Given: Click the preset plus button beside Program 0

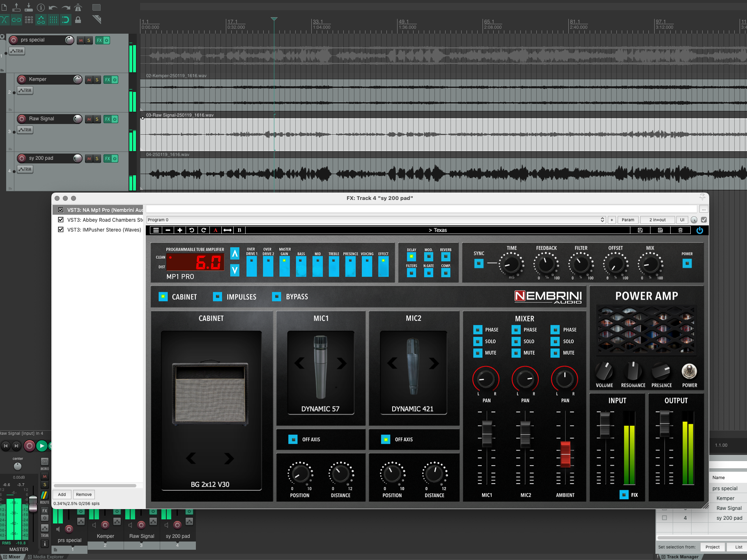Looking at the screenshot, I should [x=611, y=220].
